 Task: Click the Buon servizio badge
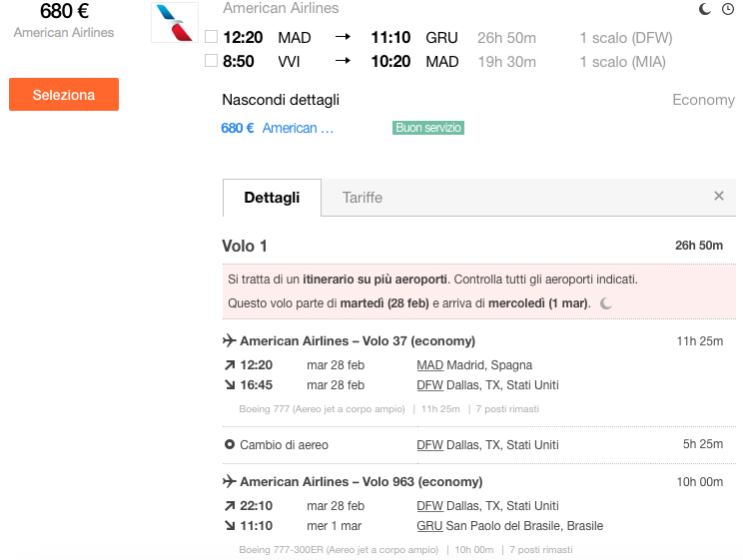pyautogui.click(x=427, y=128)
